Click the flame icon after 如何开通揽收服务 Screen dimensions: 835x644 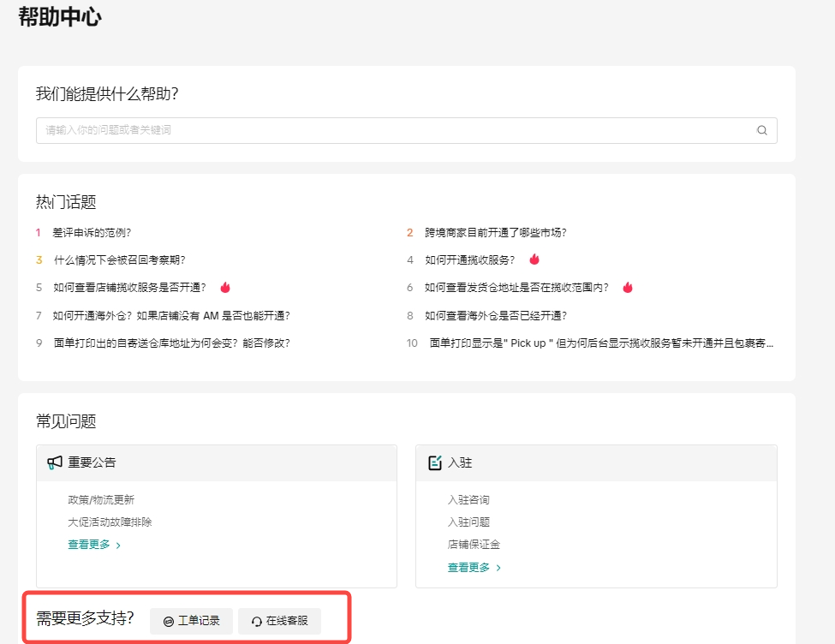(x=534, y=259)
